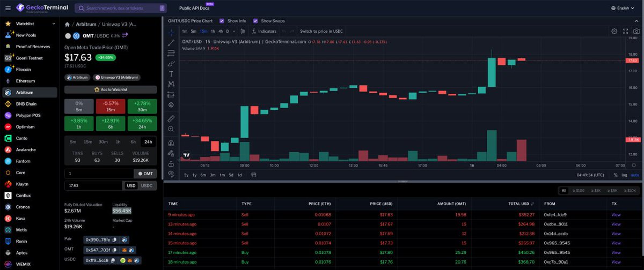This screenshot has height=270, width=644.
Task: Select the 1m chart interval
Action: (185, 31)
